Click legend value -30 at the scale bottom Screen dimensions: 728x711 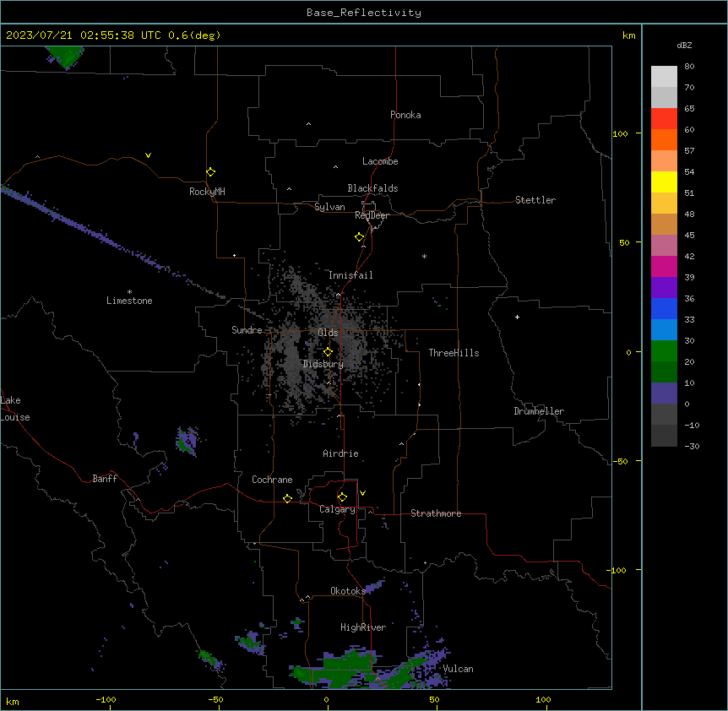pyautogui.click(x=692, y=446)
